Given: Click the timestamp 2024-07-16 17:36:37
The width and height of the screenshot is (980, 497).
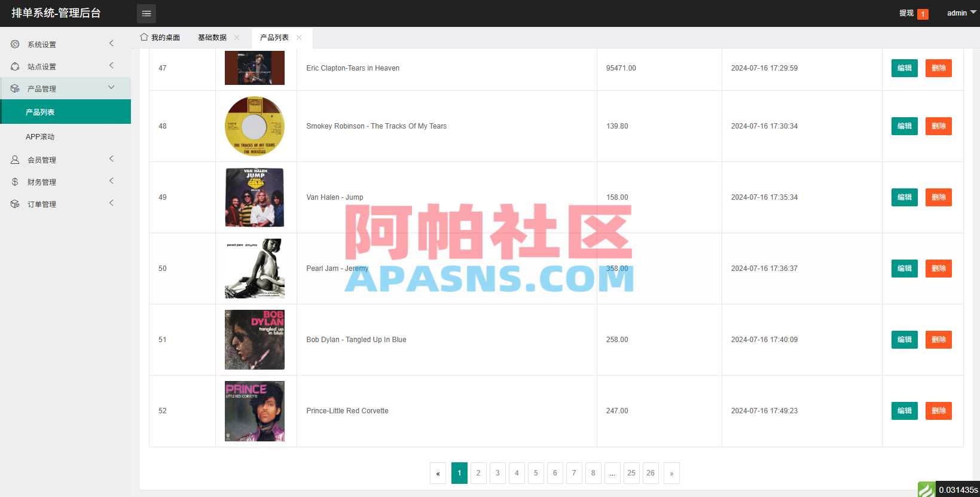Looking at the screenshot, I should pos(764,269).
